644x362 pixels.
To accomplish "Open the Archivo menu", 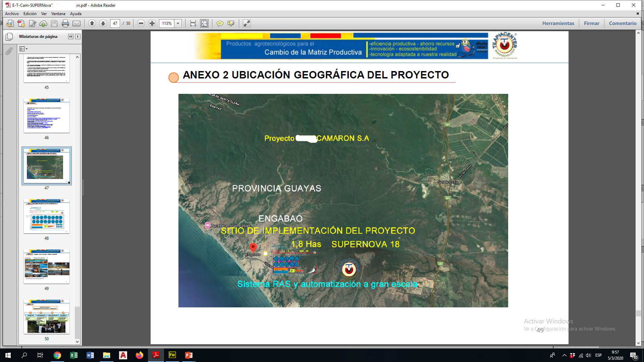I will tap(12, 14).
